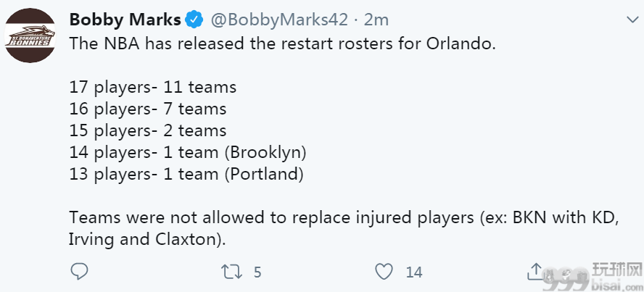This screenshot has height=292, width=644.
Task: Click the '16 players- 7 teams' line
Action: [x=148, y=109]
